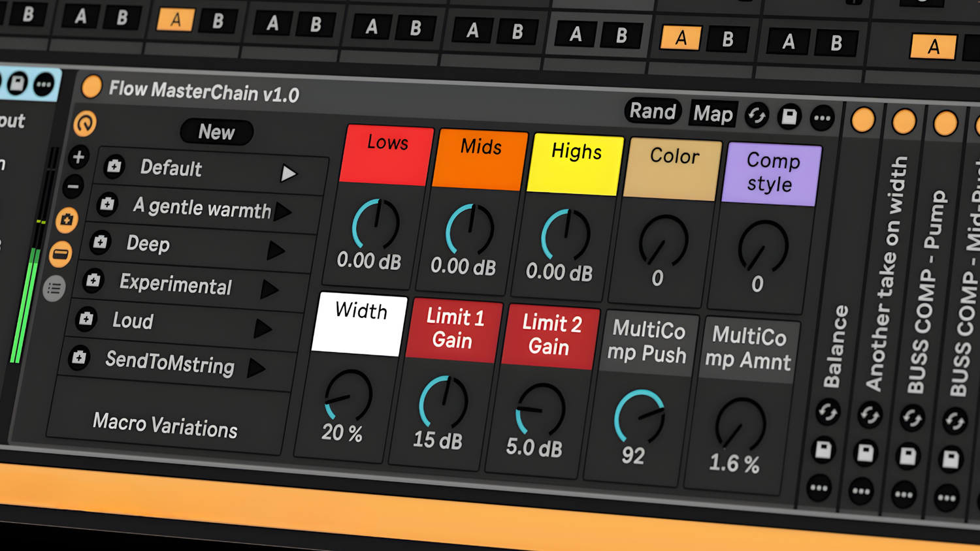Click the New variation button
Image resolution: width=980 pixels, height=551 pixels.
[x=216, y=133]
